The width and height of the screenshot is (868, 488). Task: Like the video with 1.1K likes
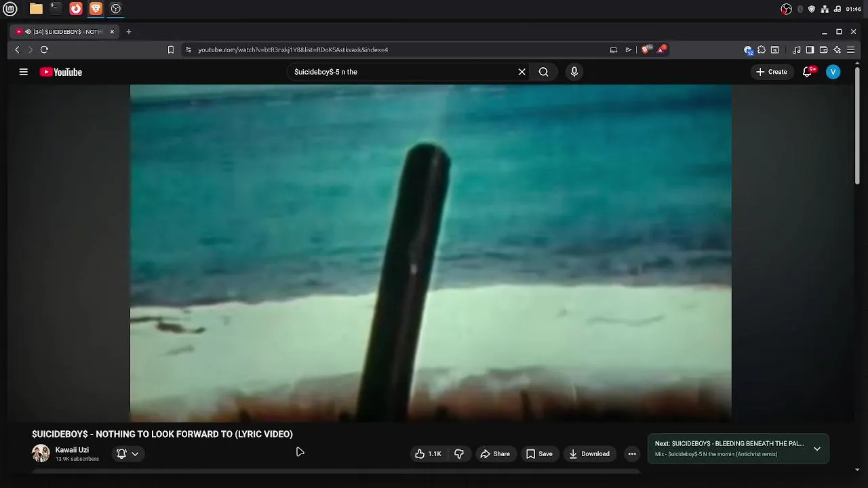click(428, 454)
